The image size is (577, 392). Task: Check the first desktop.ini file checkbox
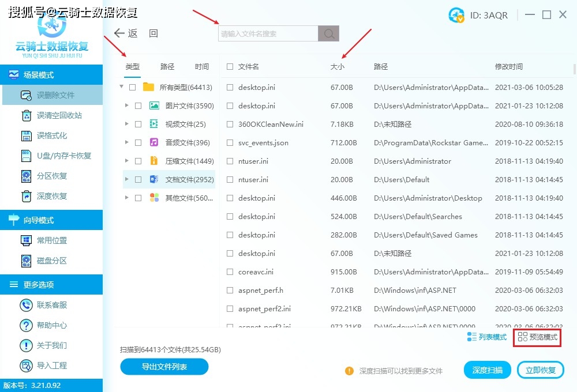(x=229, y=86)
